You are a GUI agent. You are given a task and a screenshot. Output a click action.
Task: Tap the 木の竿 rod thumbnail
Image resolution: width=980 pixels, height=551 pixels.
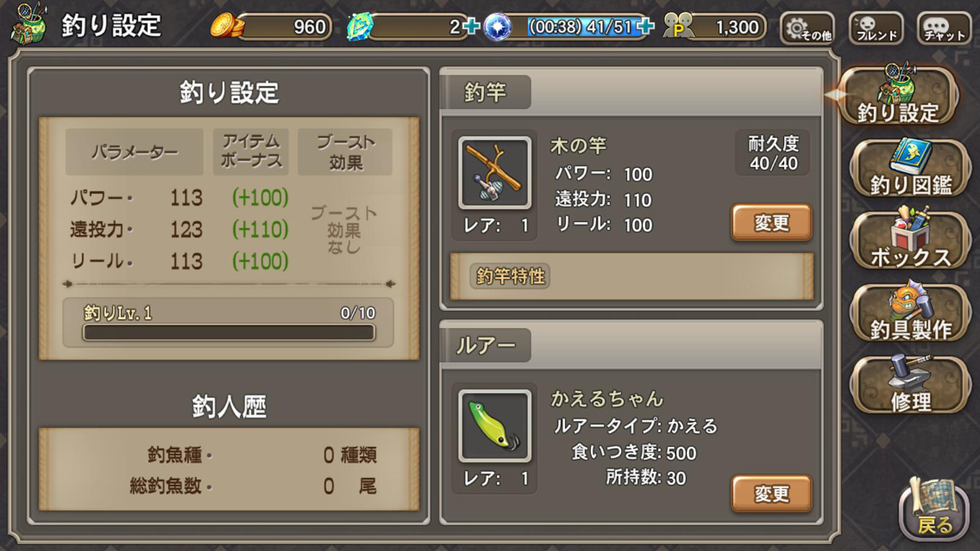pos(495,173)
